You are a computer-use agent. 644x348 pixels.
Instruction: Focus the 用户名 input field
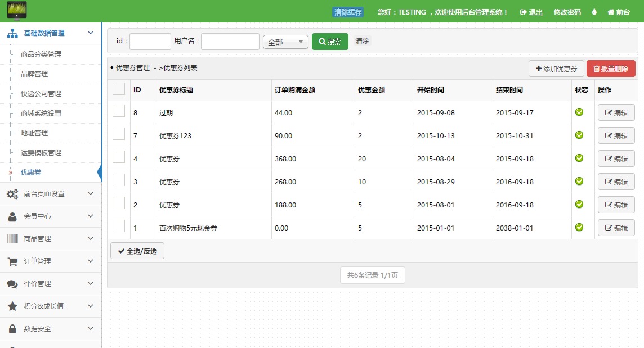click(230, 42)
